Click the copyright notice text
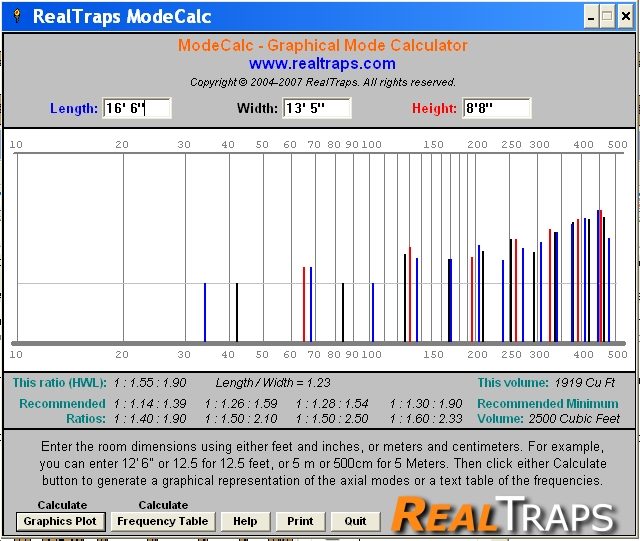 [322, 82]
